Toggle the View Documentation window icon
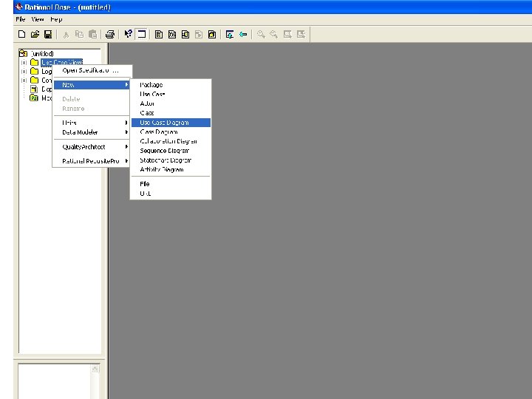532x399 pixels. (x=141, y=34)
